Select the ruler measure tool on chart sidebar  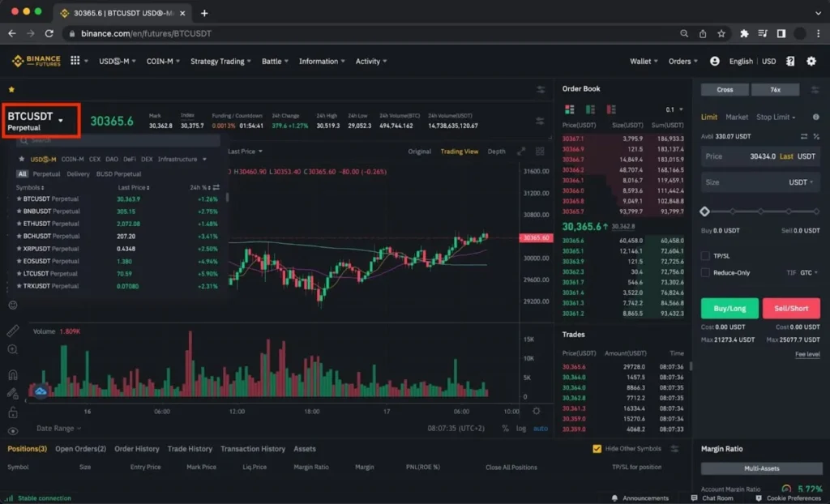click(13, 331)
